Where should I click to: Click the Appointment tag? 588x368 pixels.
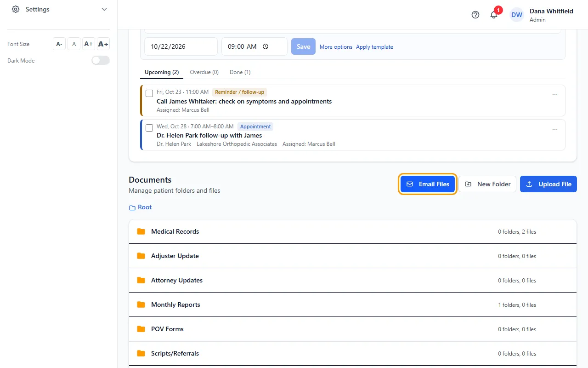point(255,126)
